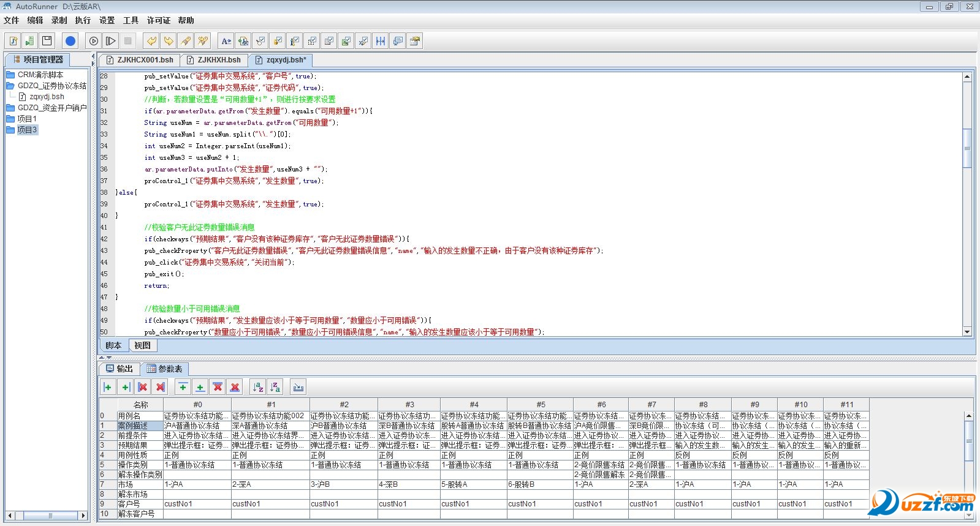Select the 项目3 folder in tree
The width and height of the screenshot is (980, 526).
click(22, 130)
